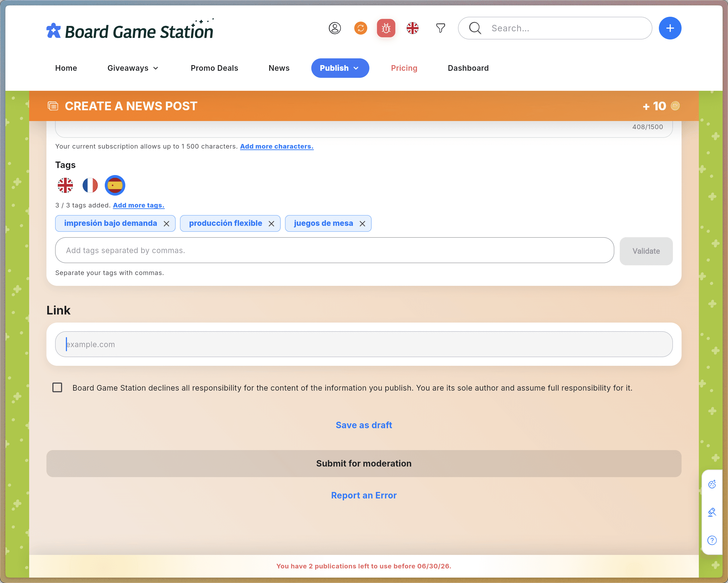Open the cookie settings side icon
The image size is (728, 583).
[712, 484]
